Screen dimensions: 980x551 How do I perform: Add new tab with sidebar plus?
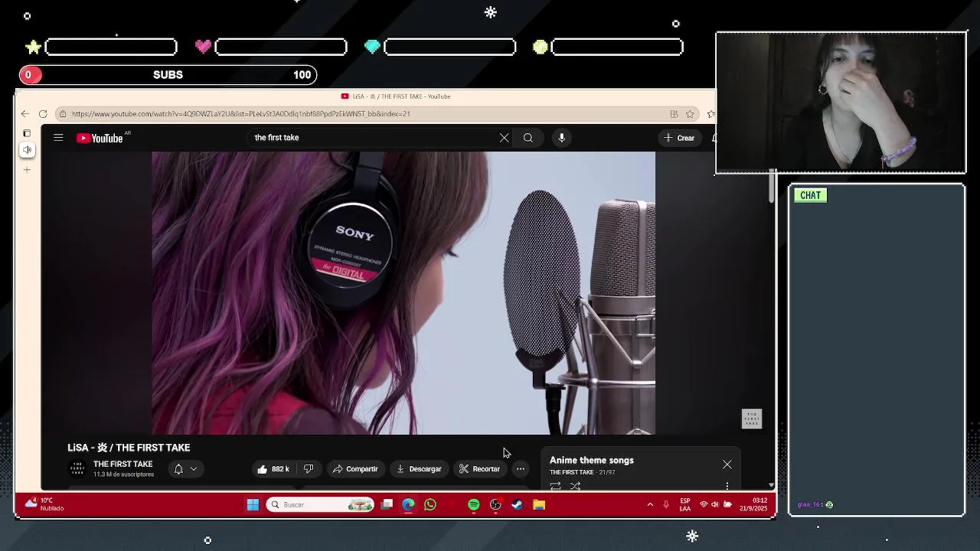[27, 169]
